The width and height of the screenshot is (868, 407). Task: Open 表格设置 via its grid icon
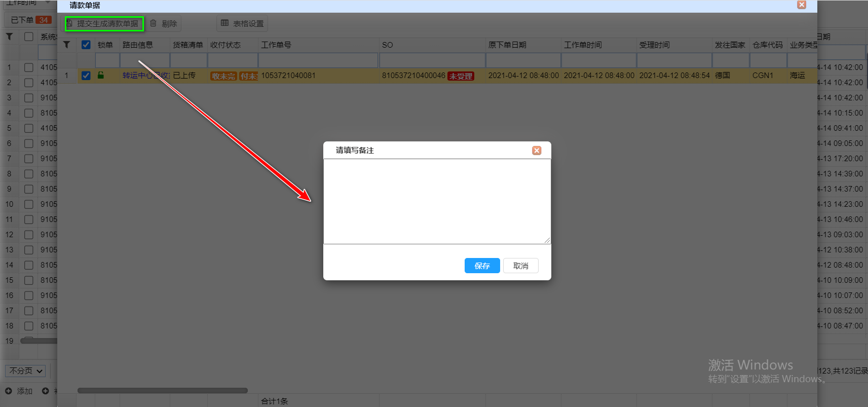click(x=225, y=23)
